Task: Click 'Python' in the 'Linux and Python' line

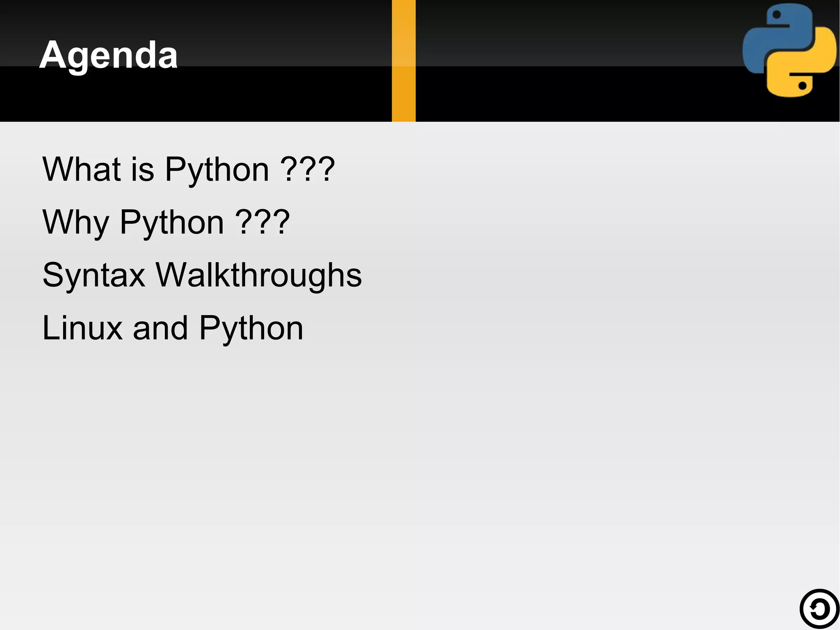Action: click(251, 329)
